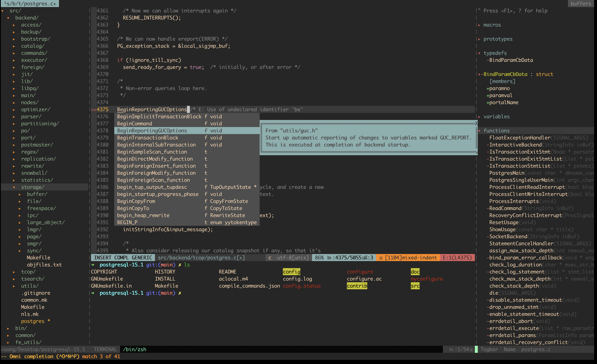Pick BeginCopyFrom in the completion popup
Image resolution: width=597 pixels, height=364 pixels.
[x=136, y=201]
